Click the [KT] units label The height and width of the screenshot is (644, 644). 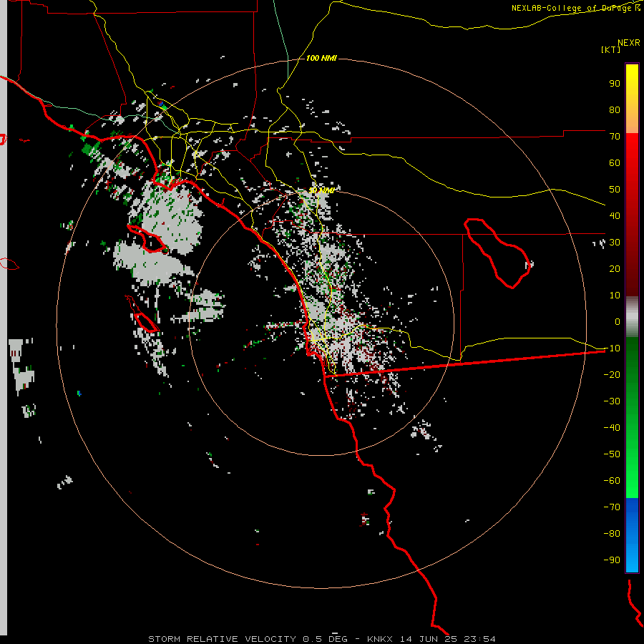coord(611,49)
